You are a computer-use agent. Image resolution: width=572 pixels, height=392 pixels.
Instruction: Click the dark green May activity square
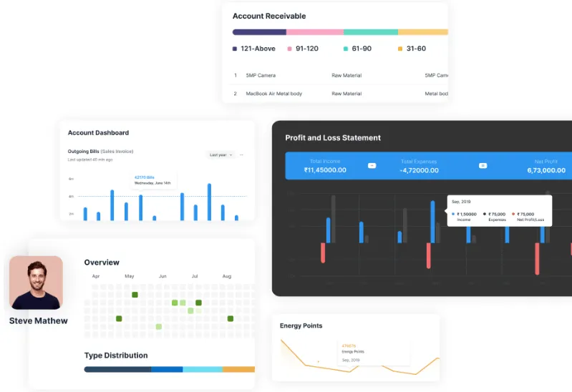coord(135,295)
